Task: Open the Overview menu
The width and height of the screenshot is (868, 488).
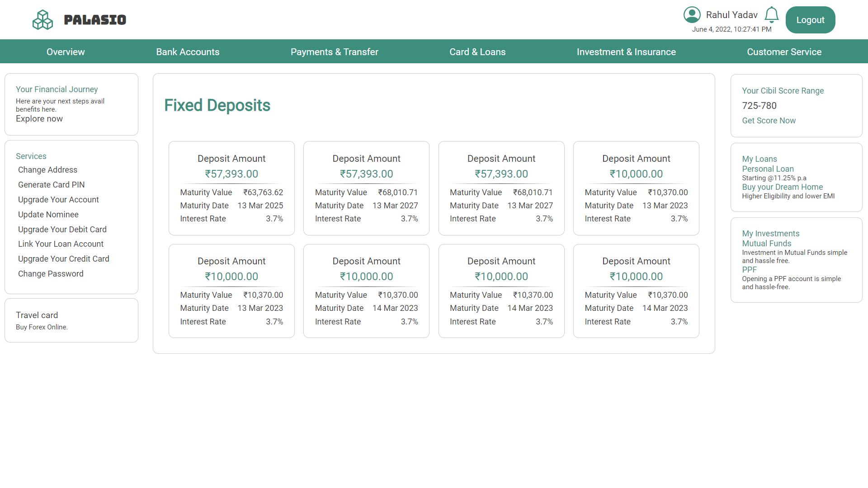Action: (x=66, y=52)
